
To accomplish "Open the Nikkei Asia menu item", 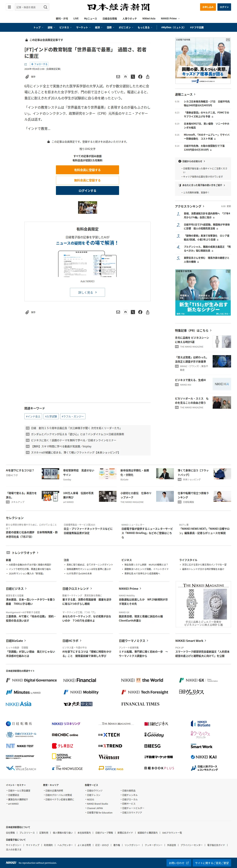I will tap(149, 18).
